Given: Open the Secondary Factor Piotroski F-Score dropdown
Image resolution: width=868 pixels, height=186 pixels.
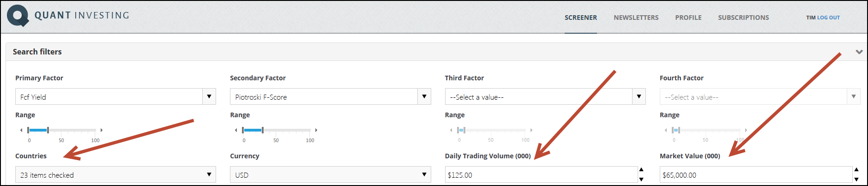Looking at the screenshot, I should pyautogui.click(x=330, y=96).
